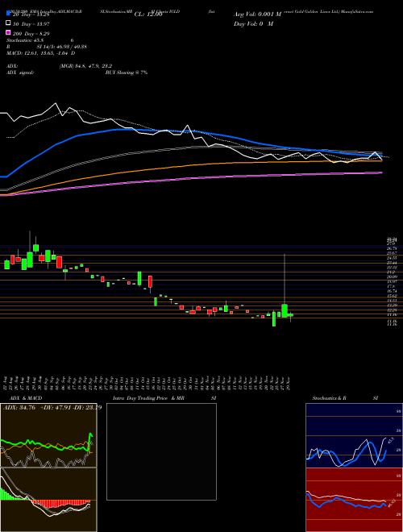Click the 'Day Vol: 0 M' label
The height and width of the screenshot is (532, 403).
[x=253, y=23]
